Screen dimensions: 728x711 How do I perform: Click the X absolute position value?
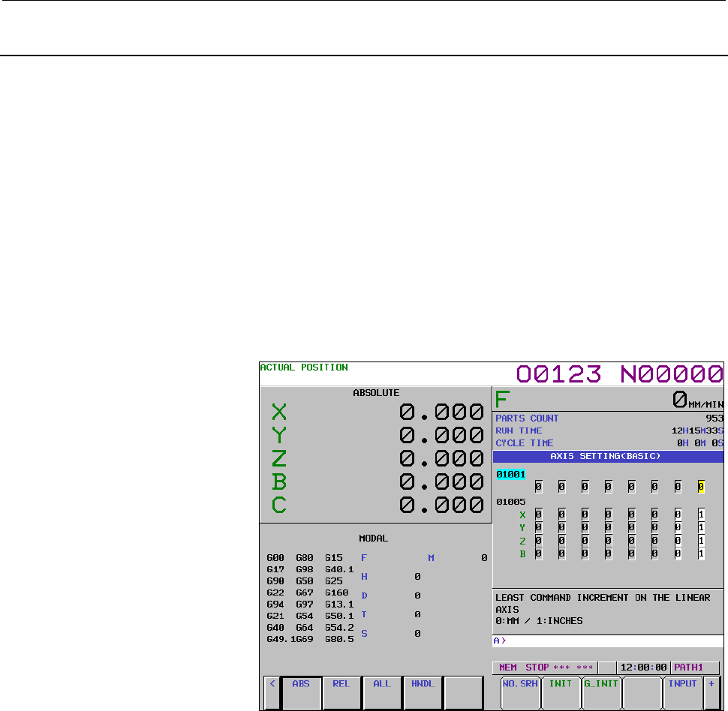click(441, 412)
